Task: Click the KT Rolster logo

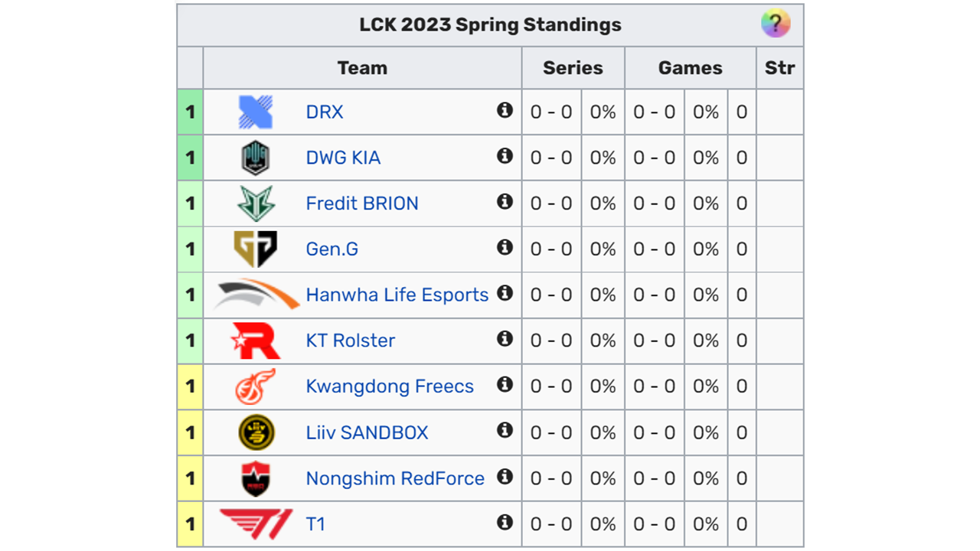Action: click(255, 341)
